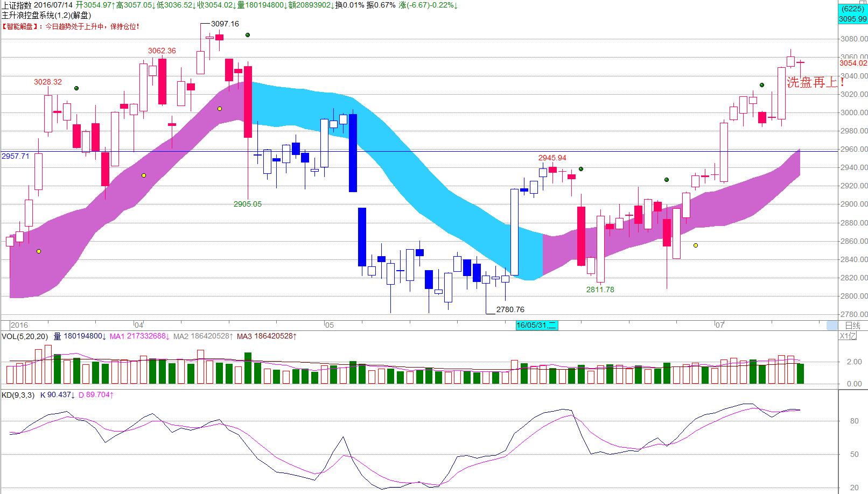Click the low label 2905.05
This screenshot has width=868, height=494.
click(x=248, y=204)
